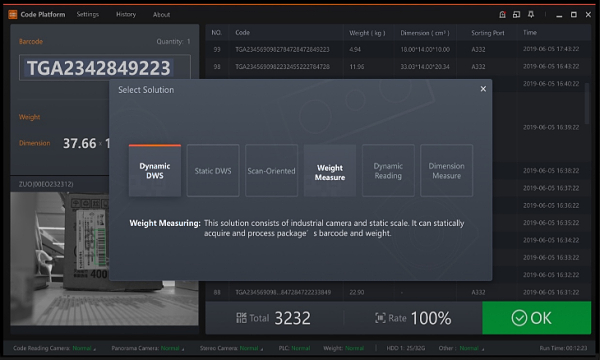Select the Dynamic Reading solution
Viewport: 600px width, 360px height.
pos(388,171)
